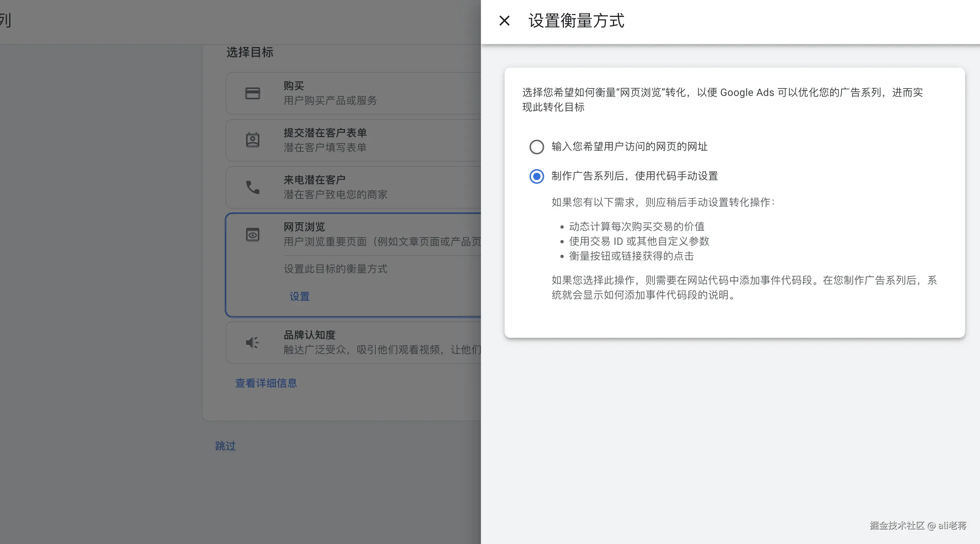The width and height of the screenshot is (980, 544).
Task: Open the 设置 link under 网页浏览
Action: (x=299, y=297)
